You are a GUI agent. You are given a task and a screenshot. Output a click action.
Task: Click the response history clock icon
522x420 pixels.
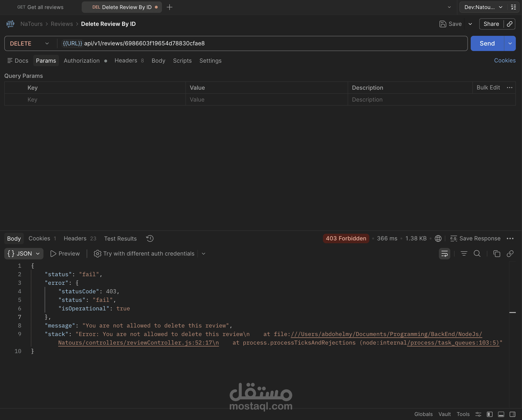coord(150,238)
